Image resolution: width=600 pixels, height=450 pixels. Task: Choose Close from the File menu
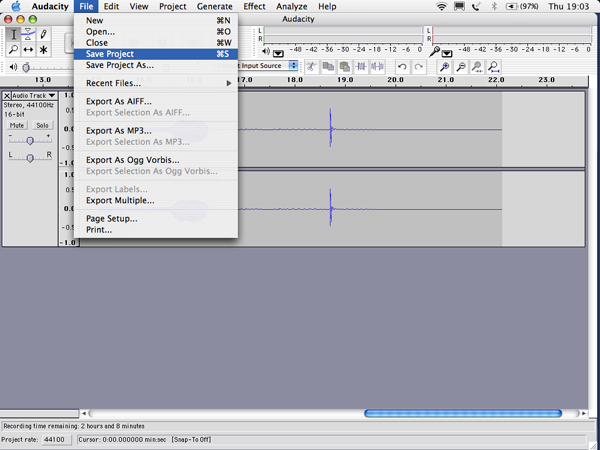tap(156, 43)
